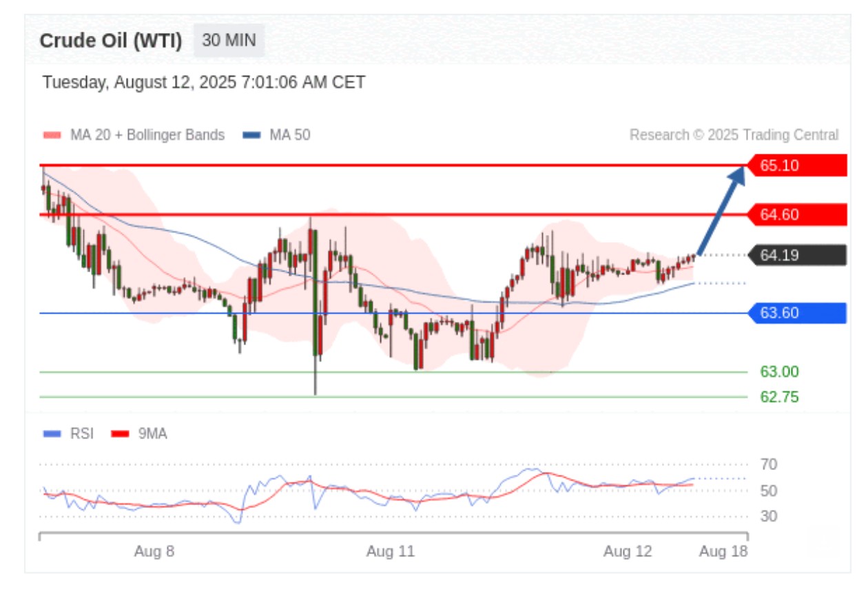The image size is (868, 601).
Task: Click the 63.00 support price label
Action: (779, 372)
